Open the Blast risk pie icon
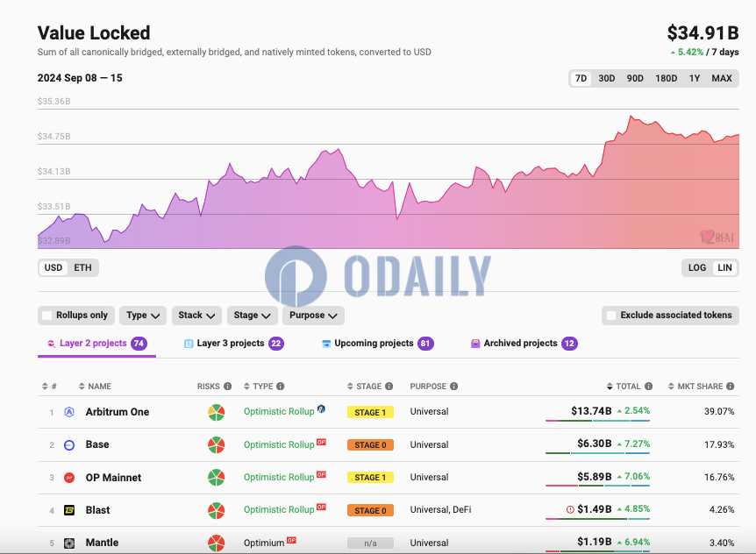 click(x=216, y=510)
